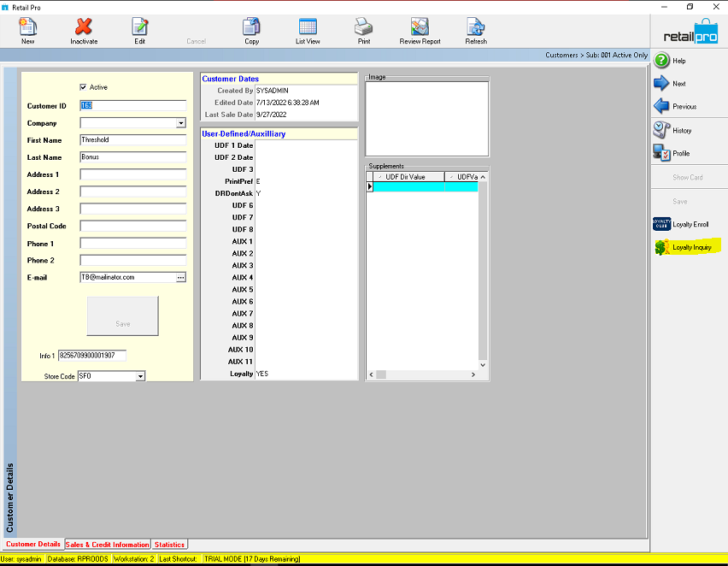Click the Address 3 field

pos(132,209)
